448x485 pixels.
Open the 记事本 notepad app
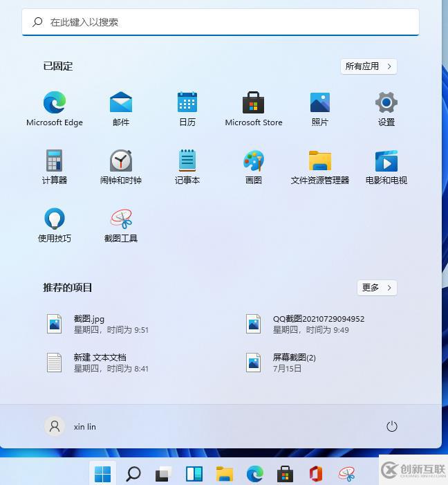point(187,167)
